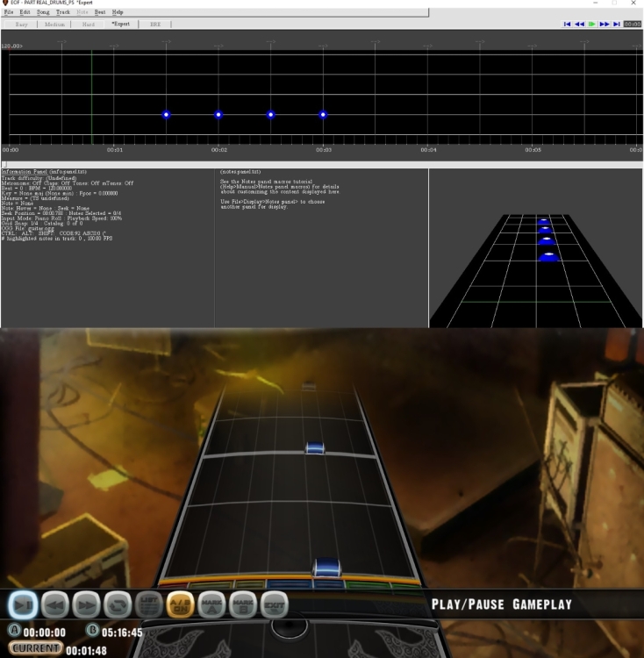Open the section List icon
Viewport: 644px width, 658px height.
click(150, 604)
